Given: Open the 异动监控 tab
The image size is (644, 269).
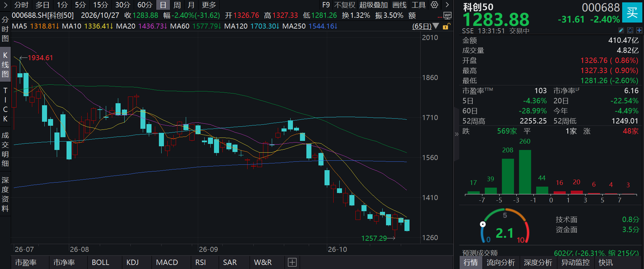Looking at the screenshot, I should tap(575, 263).
